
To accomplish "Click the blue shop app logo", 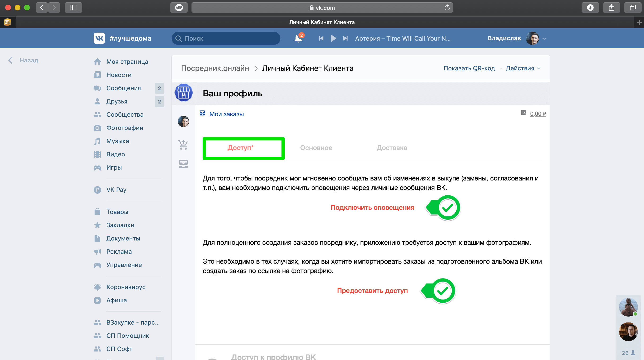I will 183,93.
